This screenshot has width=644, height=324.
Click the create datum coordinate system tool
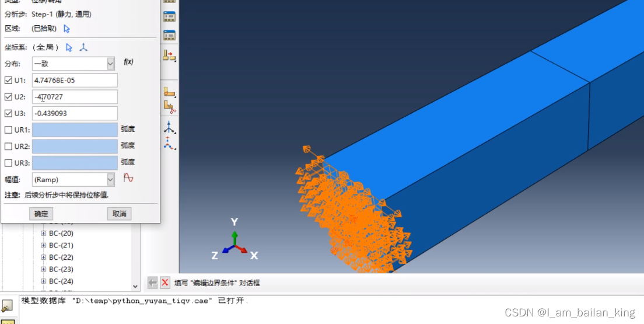pyautogui.click(x=169, y=127)
